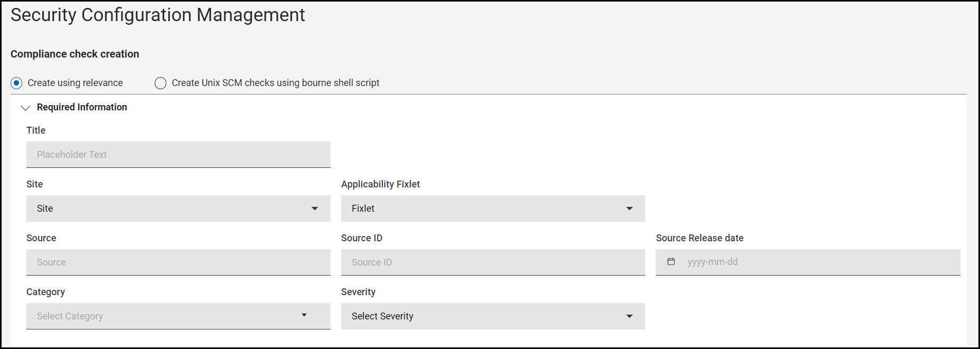Click the Site dropdown caret arrow
980x349 pixels.
click(x=315, y=209)
